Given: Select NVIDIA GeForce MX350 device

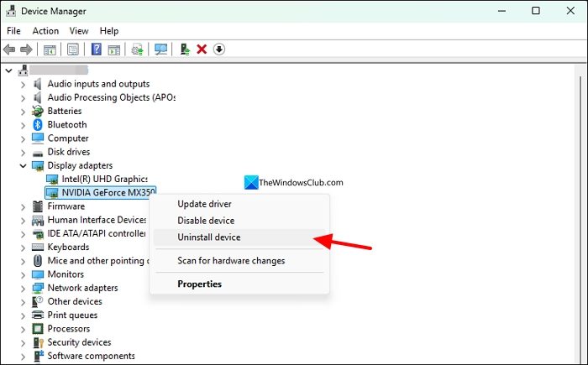Looking at the screenshot, I should coord(100,193).
